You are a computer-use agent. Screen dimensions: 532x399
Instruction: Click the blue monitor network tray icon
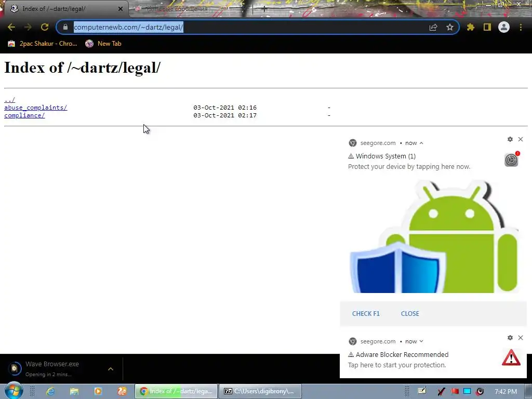point(467,391)
